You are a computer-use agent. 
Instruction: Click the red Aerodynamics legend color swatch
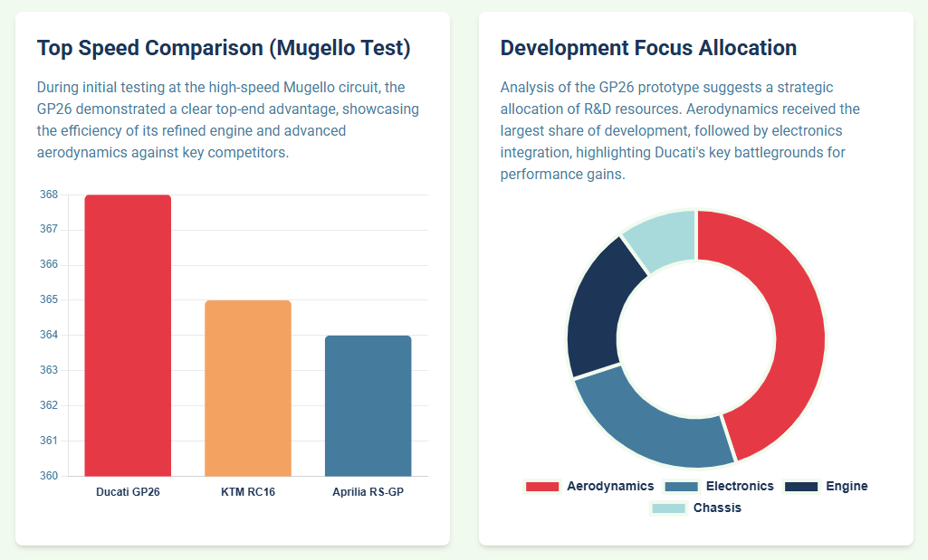pyautogui.click(x=542, y=487)
